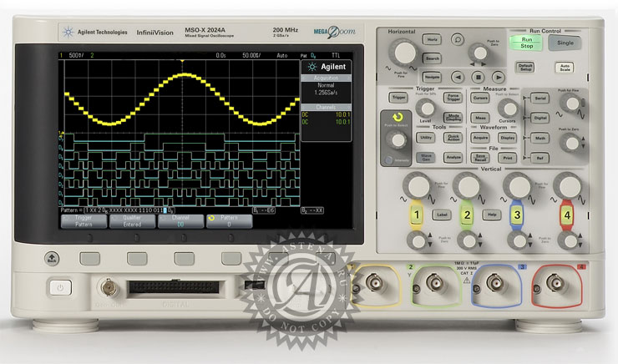
Task: Open the Utility key under Tools
Action: coord(426,138)
